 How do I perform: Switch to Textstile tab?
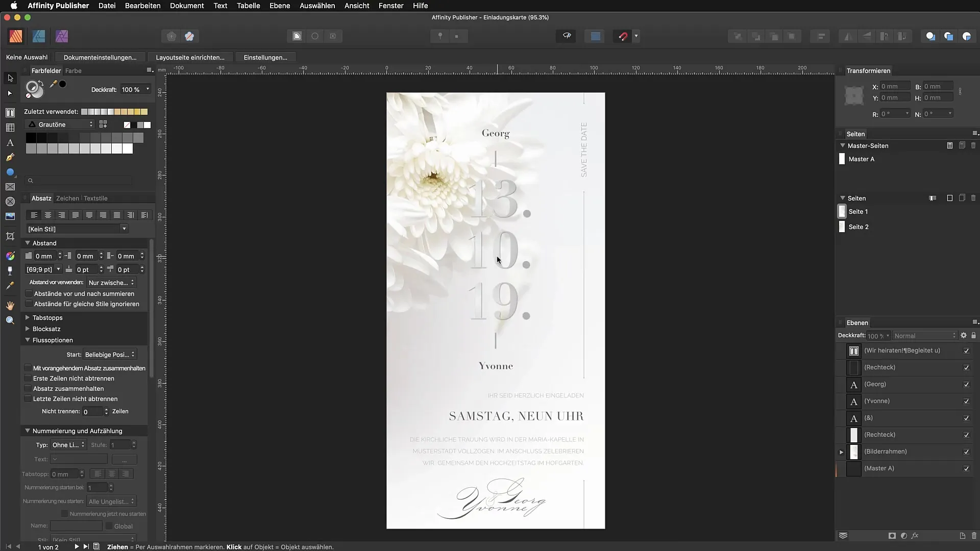pyautogui.click(x=95, y=198)
